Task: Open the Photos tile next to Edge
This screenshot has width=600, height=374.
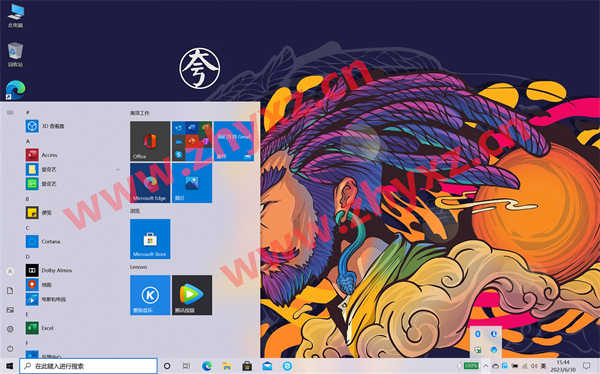Action: coord(192,183)
